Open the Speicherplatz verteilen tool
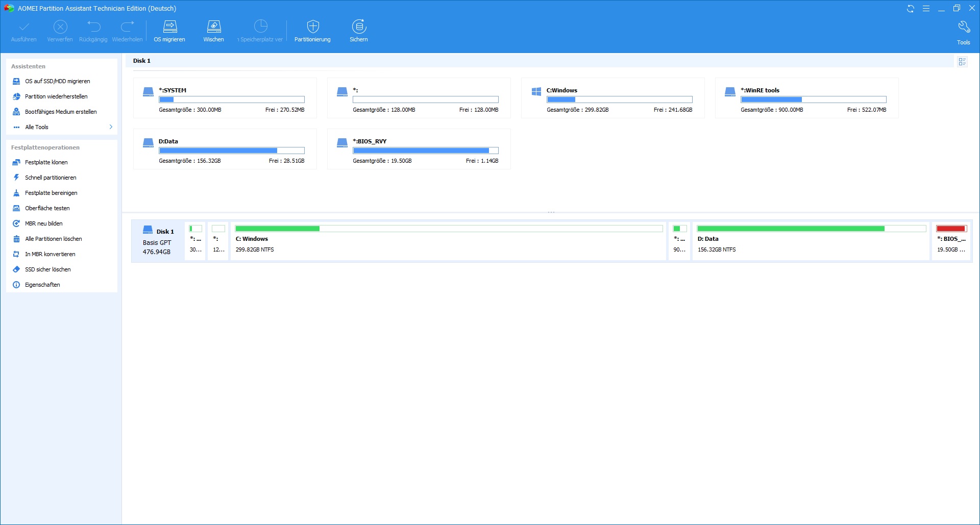Viewport: 980px width, 525px height. tap(260, 31)
